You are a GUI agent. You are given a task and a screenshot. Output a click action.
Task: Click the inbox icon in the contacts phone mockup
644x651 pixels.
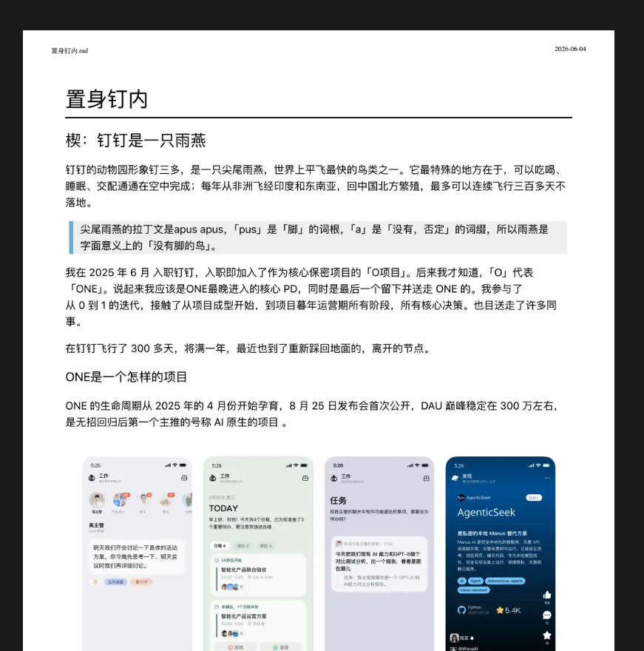click(x=184, y=478)
